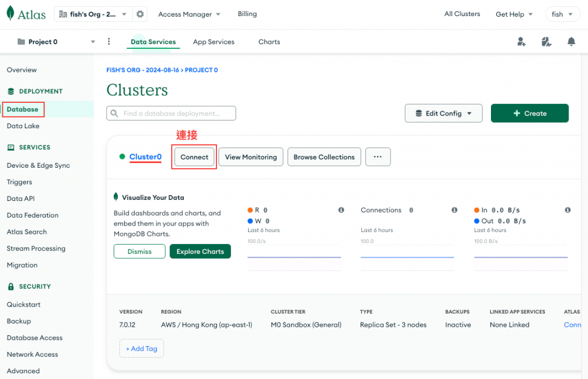The height and width of the screenshot is (379, 588).
Task: Open Database Access in the sidebar
Action: click(34, 338)
